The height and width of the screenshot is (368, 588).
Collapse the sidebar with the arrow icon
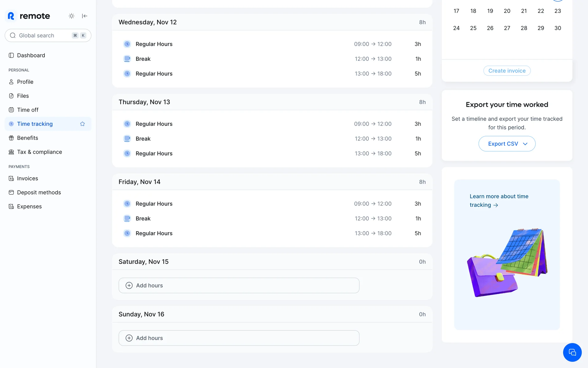click(x=85, y=16)
